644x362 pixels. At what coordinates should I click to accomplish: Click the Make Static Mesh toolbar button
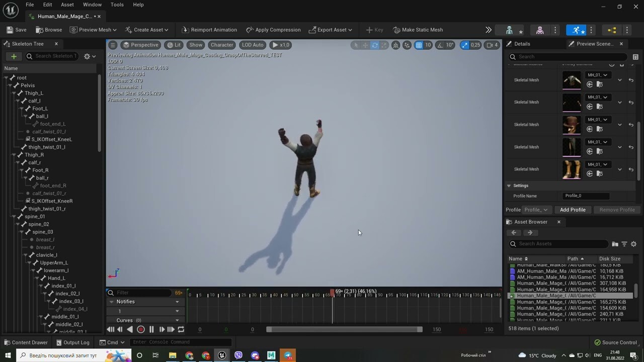pos(418,30)
